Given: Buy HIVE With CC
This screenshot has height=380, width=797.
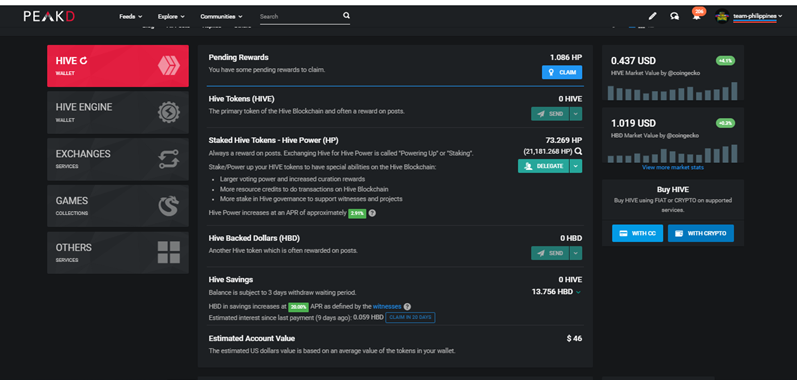Looking at the screenshot, I should click(637, 233).
